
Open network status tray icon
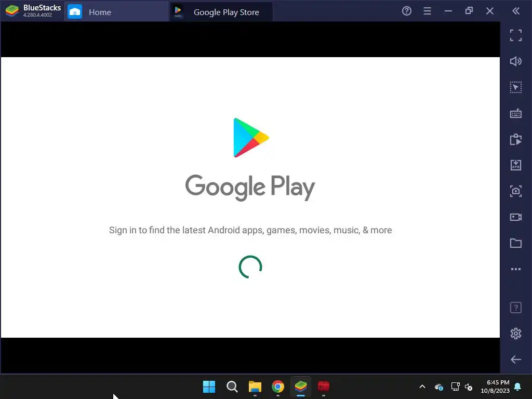455,387
